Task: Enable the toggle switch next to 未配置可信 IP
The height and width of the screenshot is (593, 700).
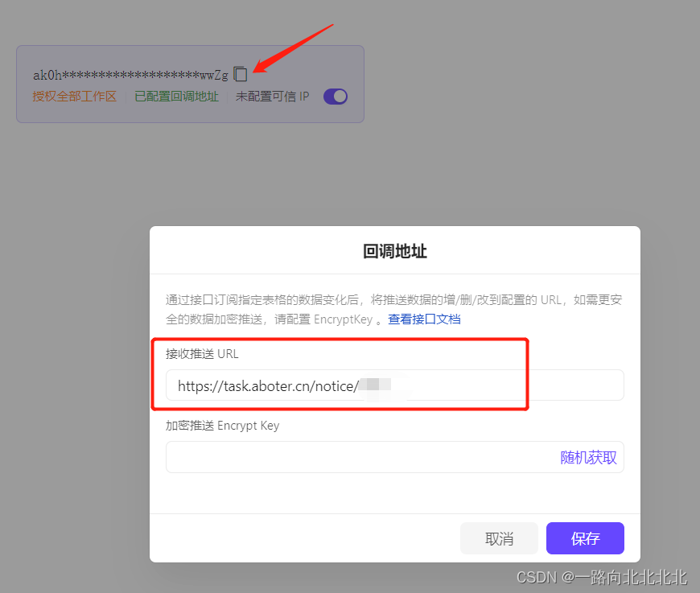Action: point(335,96)
